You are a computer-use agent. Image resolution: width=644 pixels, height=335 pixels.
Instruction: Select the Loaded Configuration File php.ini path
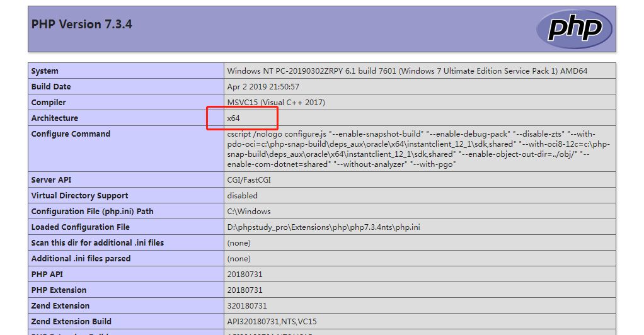[323, 227]
